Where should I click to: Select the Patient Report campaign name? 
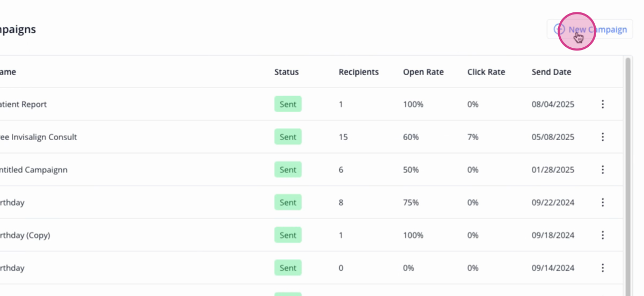point(23,104)
